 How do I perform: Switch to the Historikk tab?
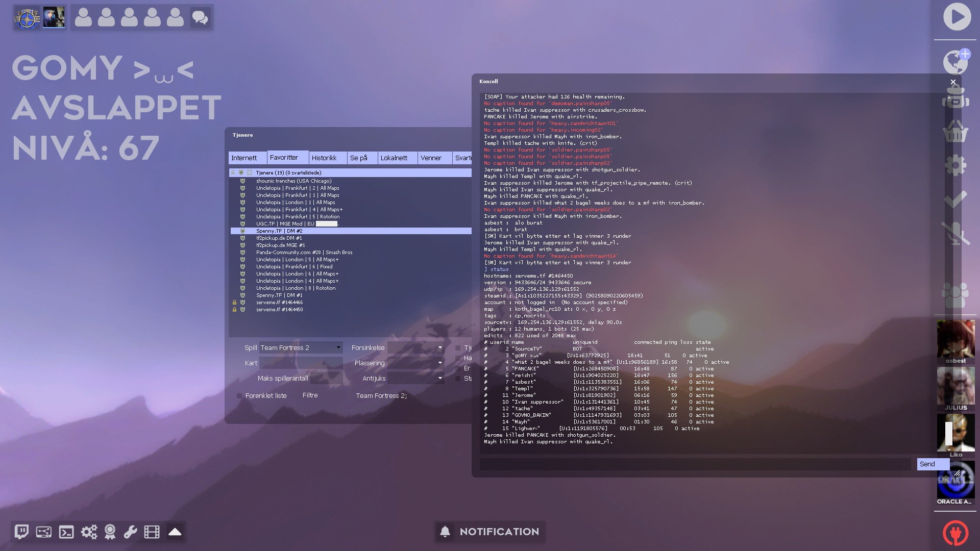tap(324, 158)
